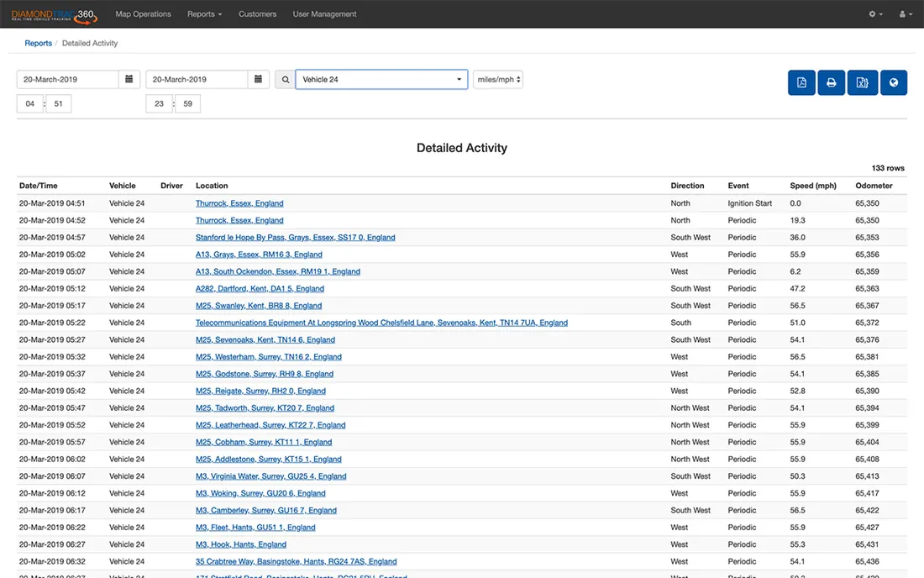Image resolution: width=924 pixels, height=578 pixels.
Task: Open M25, Reigate, Surrey location link
Action: point(260,391)
